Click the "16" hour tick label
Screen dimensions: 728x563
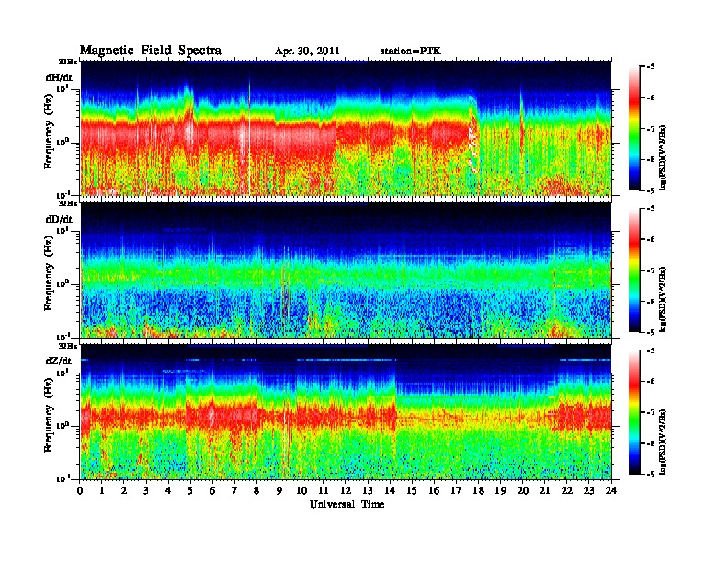(434, 491)
